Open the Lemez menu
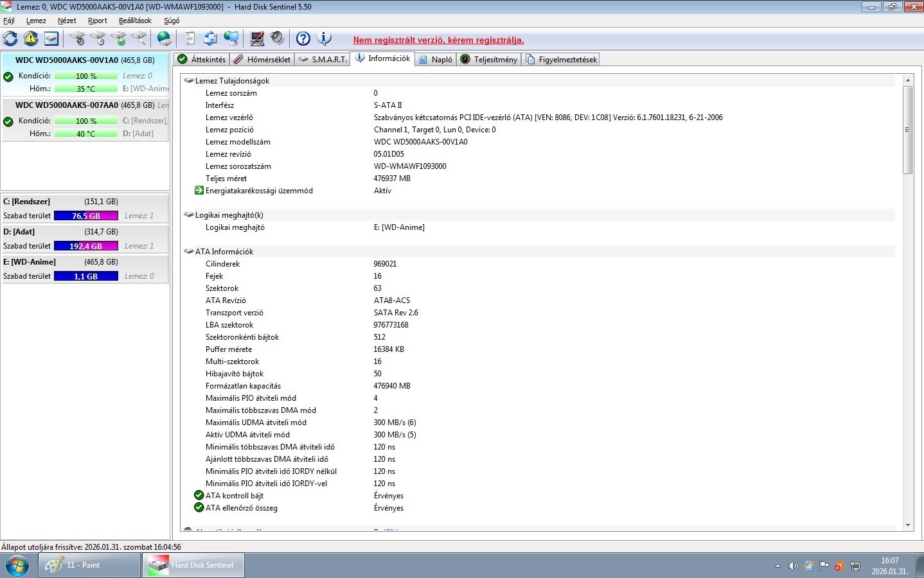 (36, 21)
